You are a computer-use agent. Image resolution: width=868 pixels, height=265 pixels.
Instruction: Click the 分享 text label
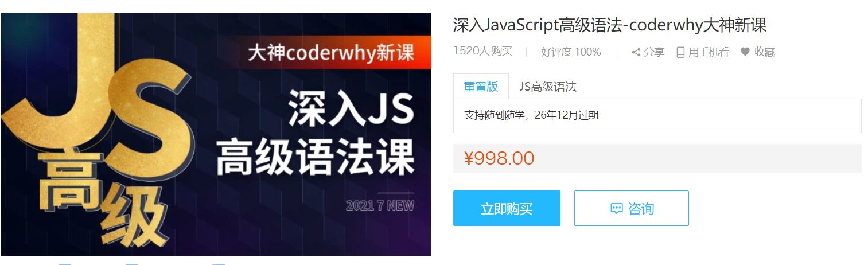(654, 52)
